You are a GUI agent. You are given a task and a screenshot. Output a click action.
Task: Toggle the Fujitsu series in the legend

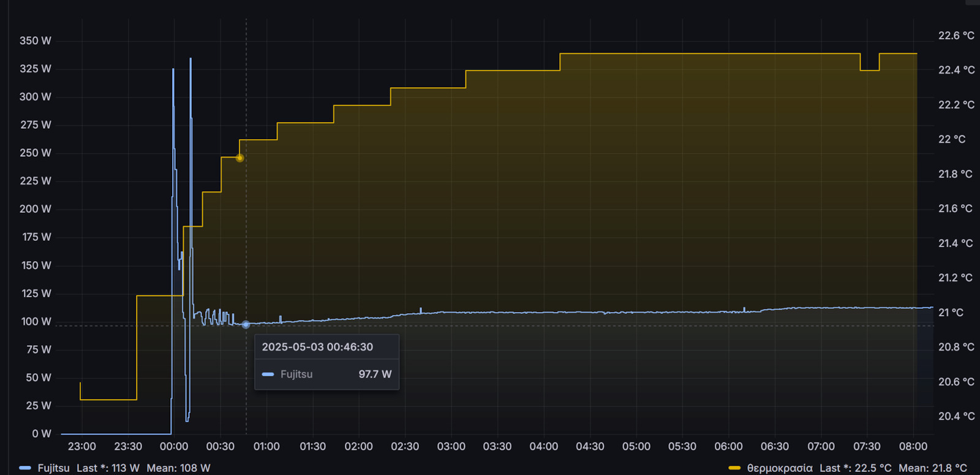point(53,468)
